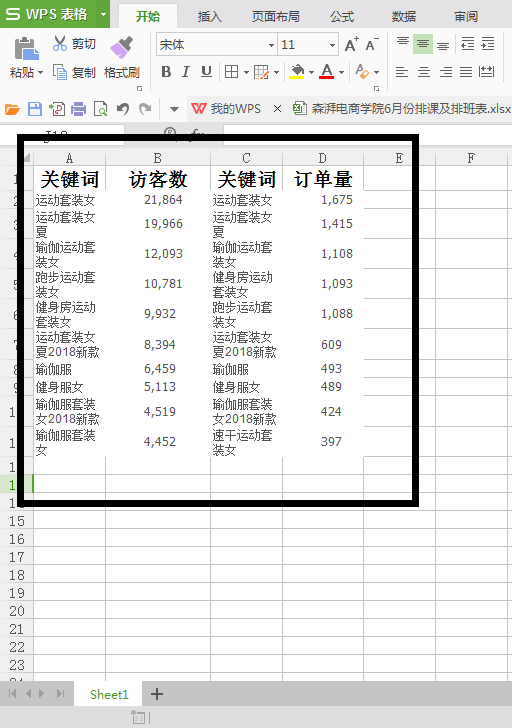The height and width of the screenshot is (728, 512).
Task: Open the 公式 ribbon tab
Action: [342, 17]
